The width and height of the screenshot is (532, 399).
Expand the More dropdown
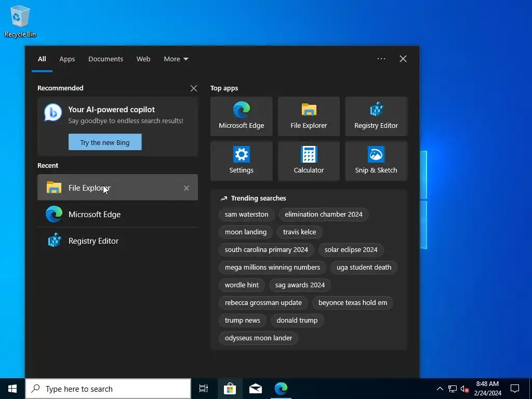[176, 59]
